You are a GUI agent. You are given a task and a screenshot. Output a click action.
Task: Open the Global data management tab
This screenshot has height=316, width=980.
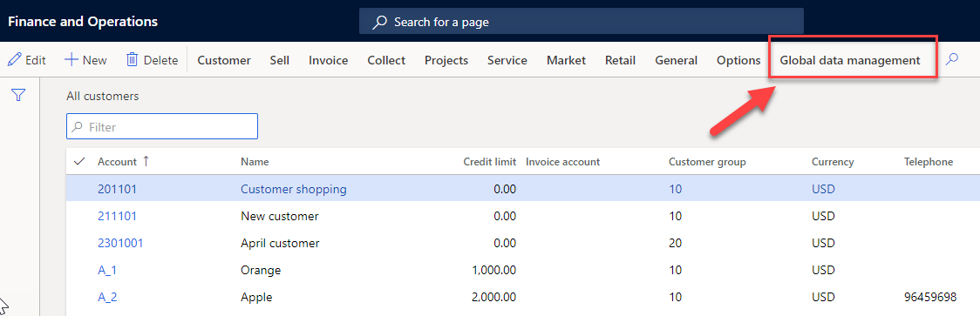coord(850,61)
